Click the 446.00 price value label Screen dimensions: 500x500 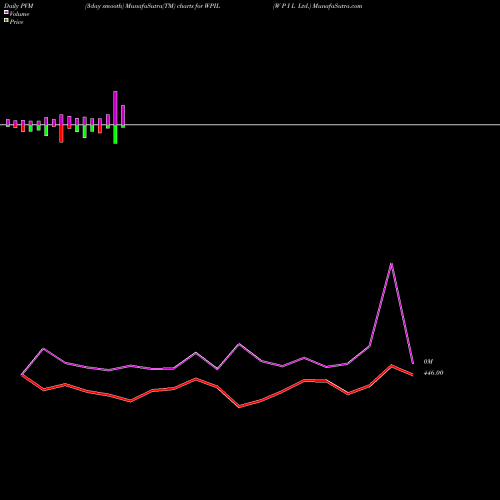point(433,373)
